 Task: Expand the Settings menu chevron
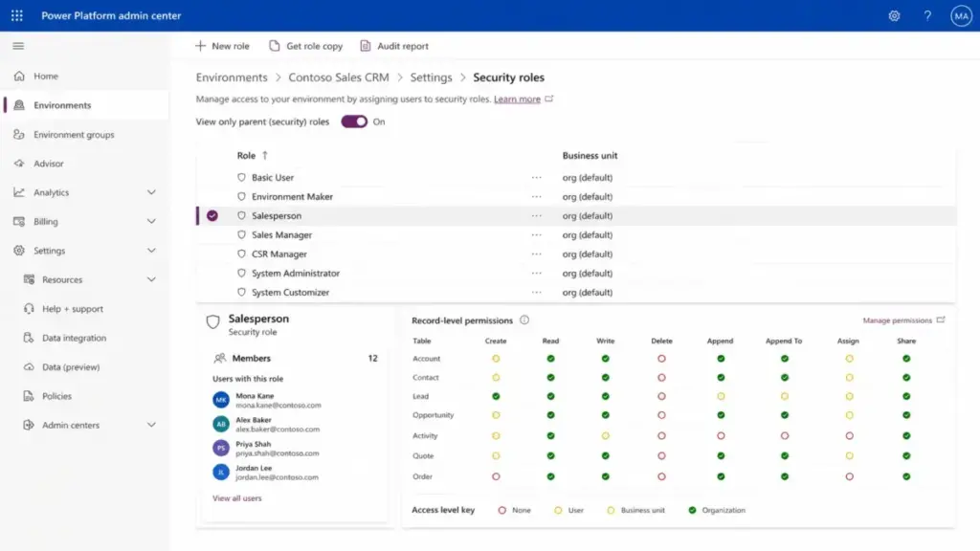pos(151,251)
